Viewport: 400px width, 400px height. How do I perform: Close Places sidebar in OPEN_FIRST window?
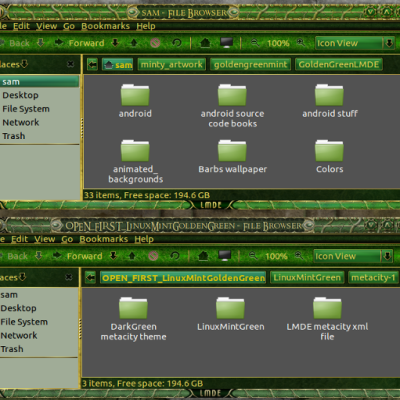[x=68, y=277]
